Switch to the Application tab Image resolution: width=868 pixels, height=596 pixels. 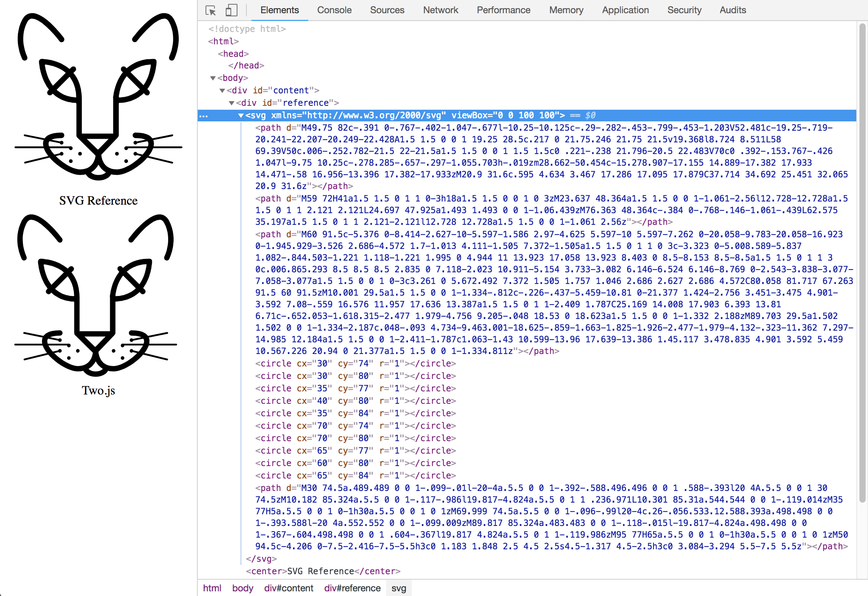(x=625, y=10)
